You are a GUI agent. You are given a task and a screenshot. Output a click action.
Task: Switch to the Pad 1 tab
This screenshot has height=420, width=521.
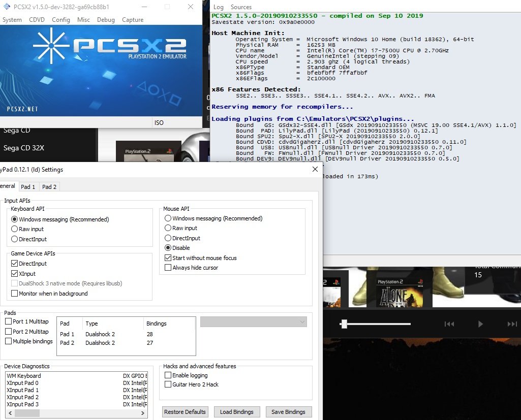(28, 186)
